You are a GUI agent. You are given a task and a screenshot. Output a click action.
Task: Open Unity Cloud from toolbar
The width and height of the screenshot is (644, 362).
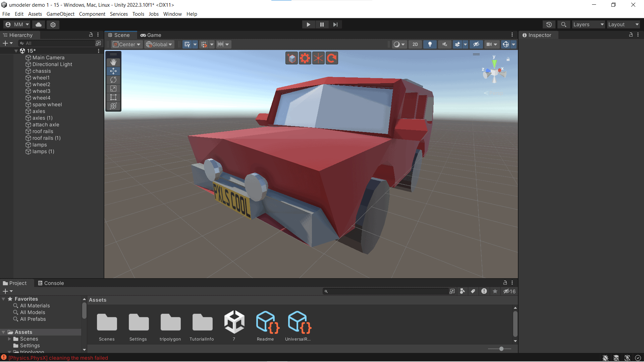click(39, 24)
